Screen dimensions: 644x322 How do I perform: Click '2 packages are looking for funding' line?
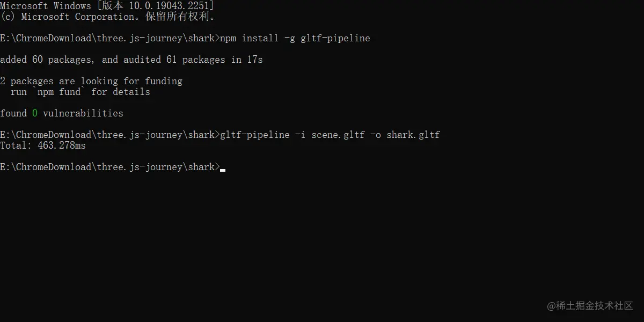click(91, 81)
